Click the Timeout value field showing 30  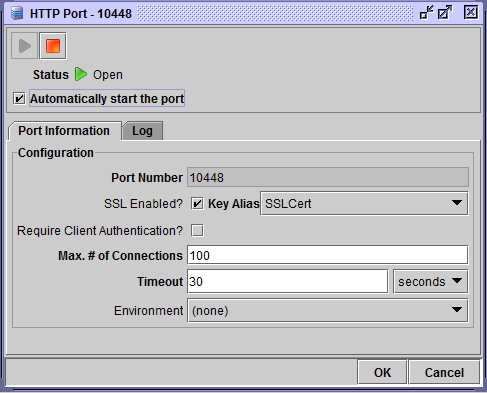point(288,282)
